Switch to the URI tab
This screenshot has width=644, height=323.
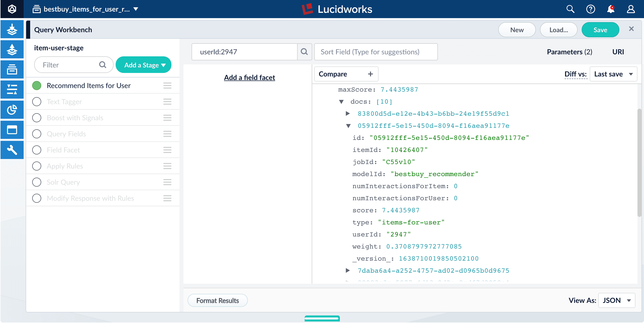pos(618,52)
